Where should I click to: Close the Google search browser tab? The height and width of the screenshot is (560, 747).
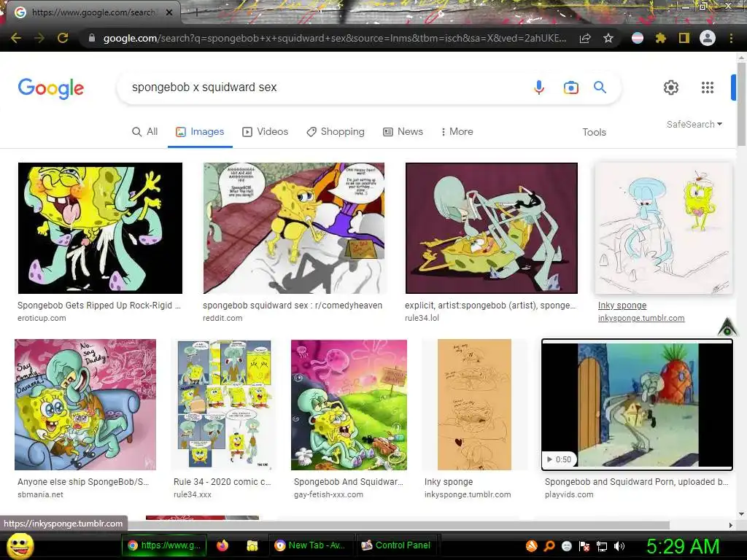169,12
